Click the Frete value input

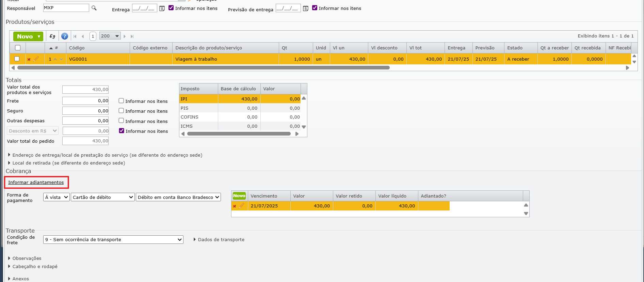(85, 101)
